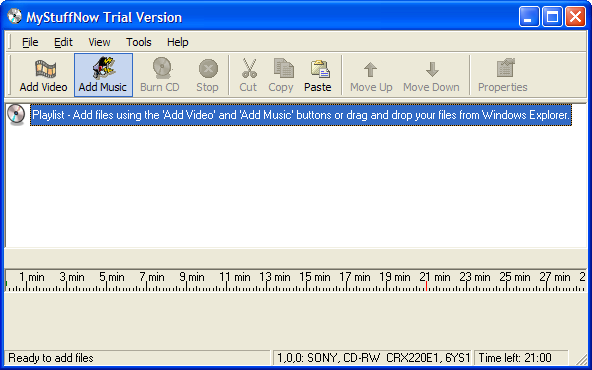
Task: Open the Help menu
Action: pos(177,42)
